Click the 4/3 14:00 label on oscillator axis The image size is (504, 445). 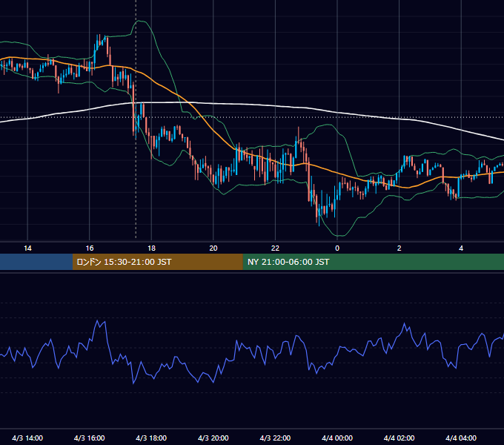[27, 438]
